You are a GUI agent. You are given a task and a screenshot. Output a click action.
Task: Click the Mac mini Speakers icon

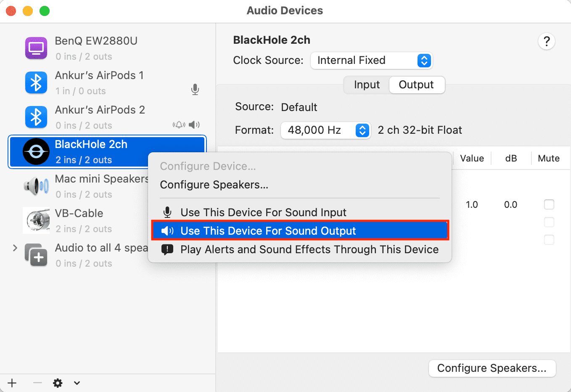tap(36, 186)
